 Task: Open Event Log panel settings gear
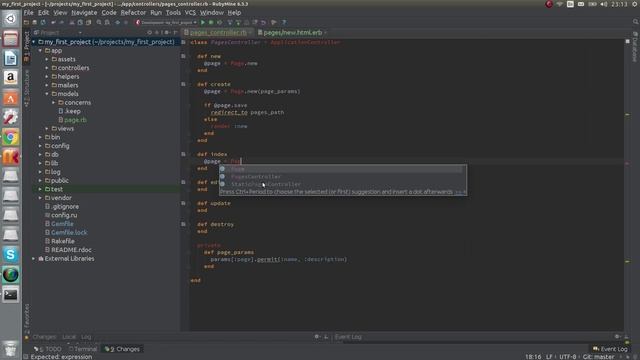click(617, 337)
